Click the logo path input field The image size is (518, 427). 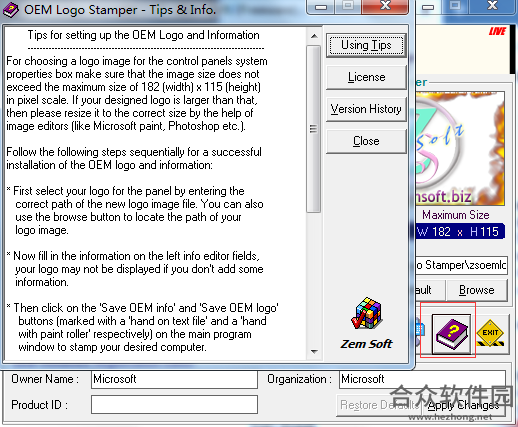point(462,265)
